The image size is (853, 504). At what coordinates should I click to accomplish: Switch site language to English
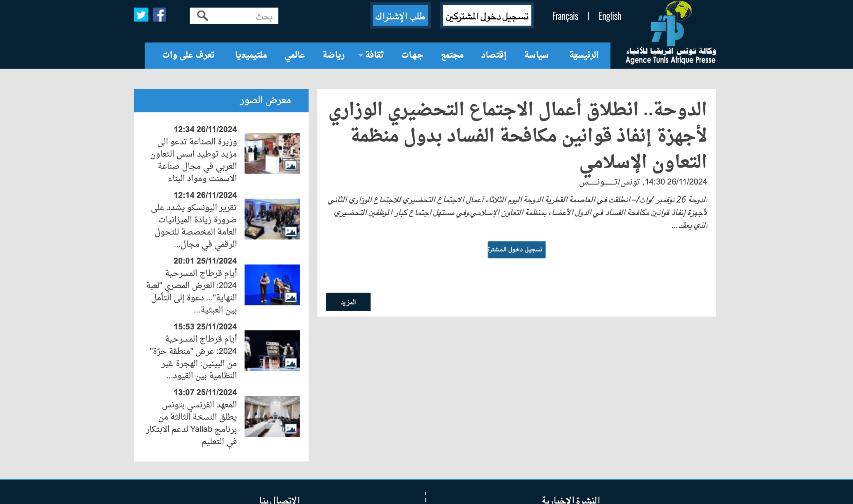609,16
